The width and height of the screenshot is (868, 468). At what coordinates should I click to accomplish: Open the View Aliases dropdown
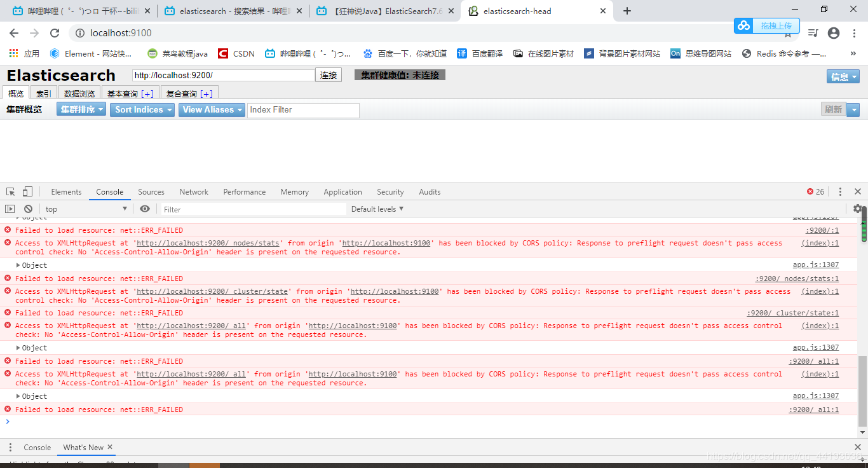pyautogui.click(x=212, y=109)
